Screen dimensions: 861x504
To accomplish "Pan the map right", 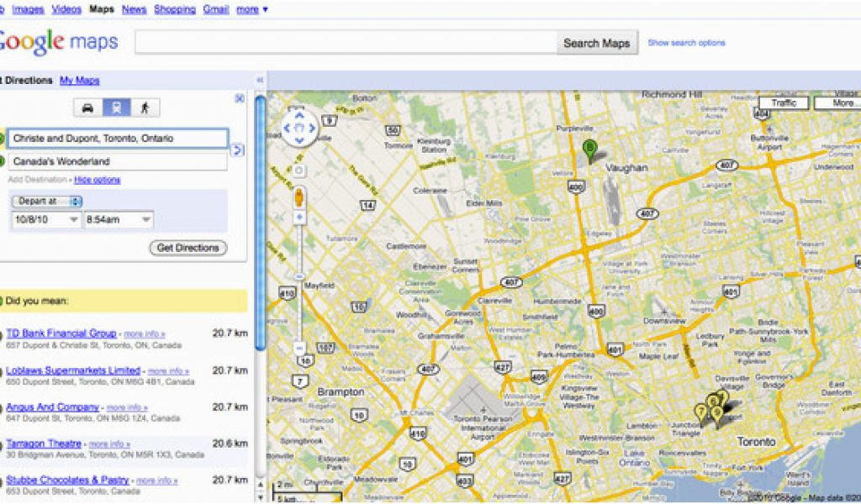I will [312, 129].
